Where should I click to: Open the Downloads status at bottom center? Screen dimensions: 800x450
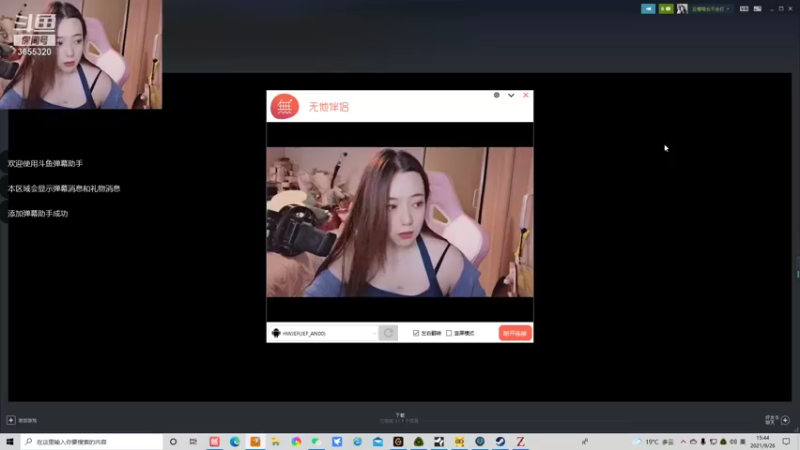pyautogui.click(x=399, y=418)
